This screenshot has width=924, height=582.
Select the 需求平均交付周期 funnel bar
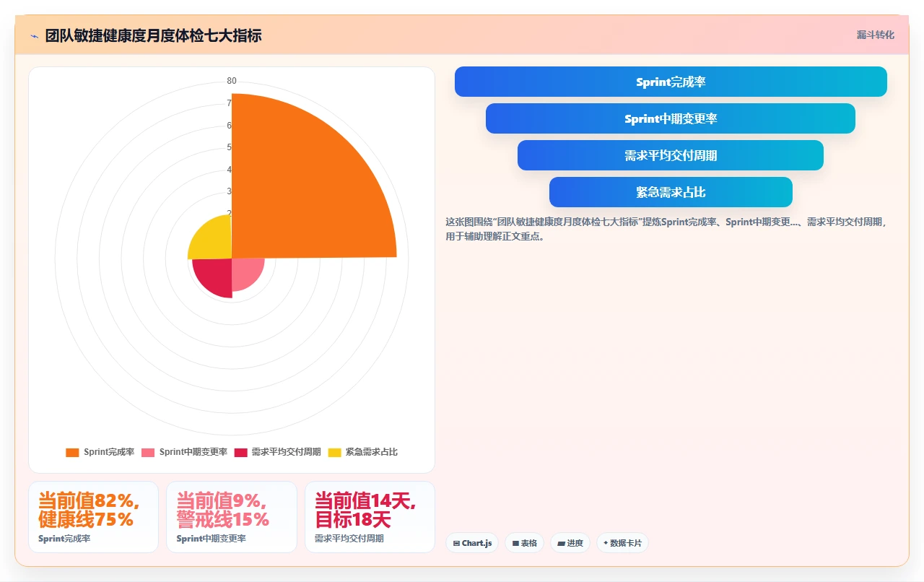point(671,155)
